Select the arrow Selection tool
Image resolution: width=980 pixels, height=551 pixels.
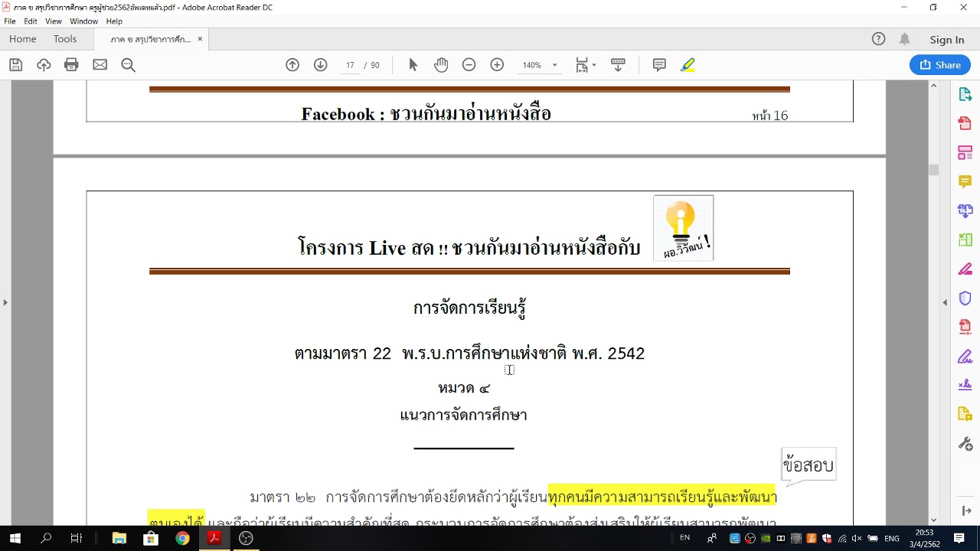pos(413,65)
